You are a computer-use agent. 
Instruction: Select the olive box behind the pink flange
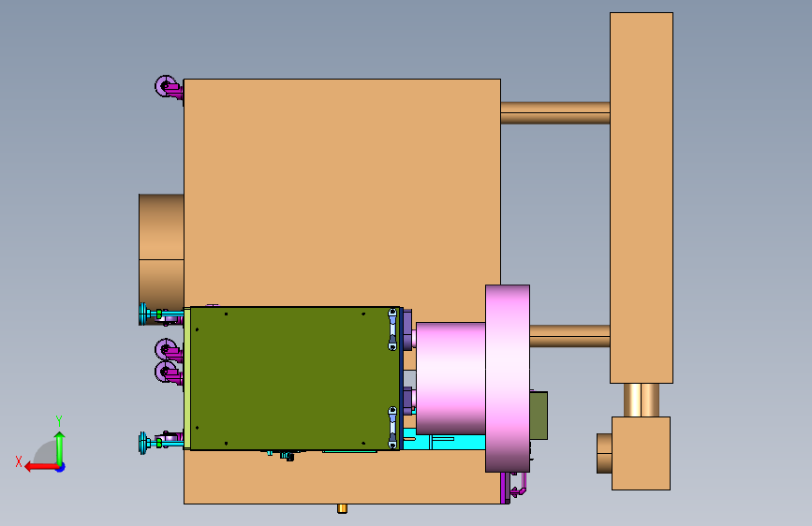point(539,416)
